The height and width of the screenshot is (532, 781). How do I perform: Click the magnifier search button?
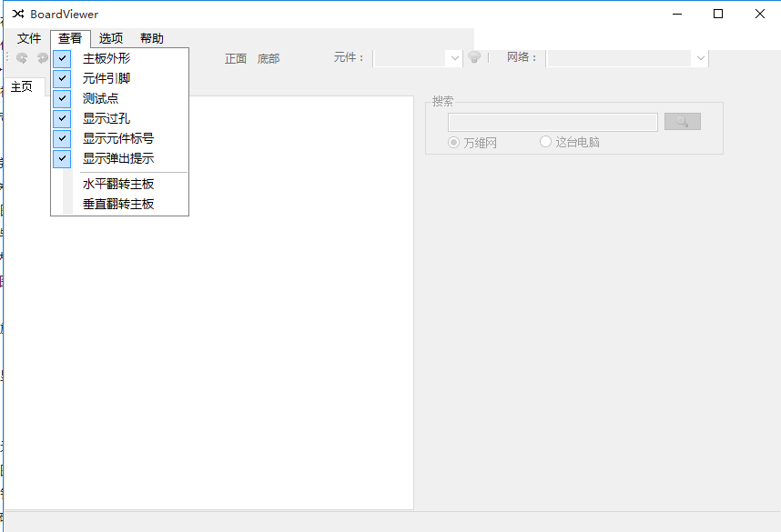(x=682, y=121)
